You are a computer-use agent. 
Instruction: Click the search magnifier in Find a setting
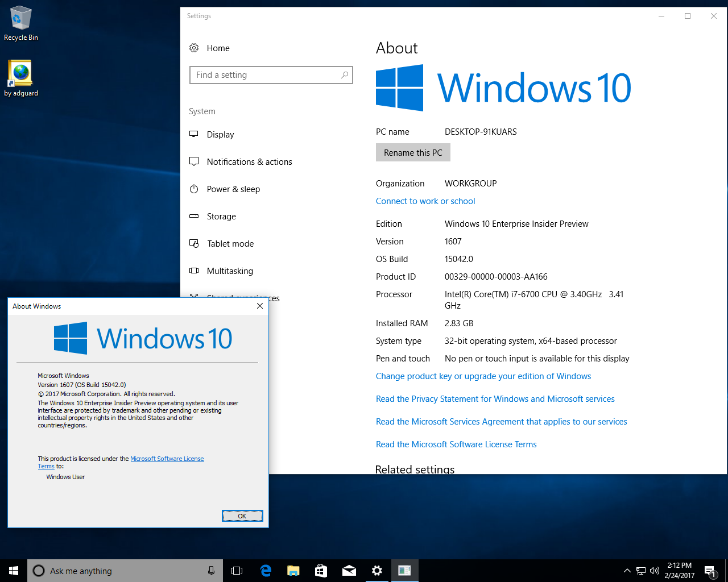pos(345,75)
